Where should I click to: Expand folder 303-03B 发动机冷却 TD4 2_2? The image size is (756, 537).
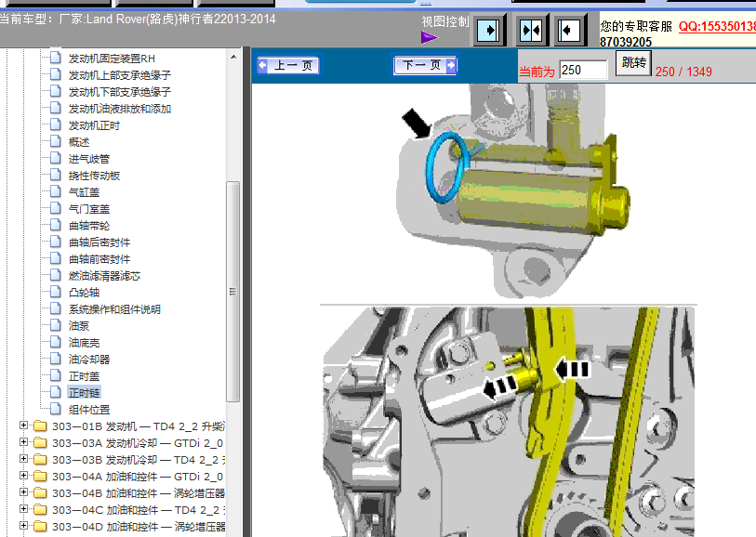(23, 459)
